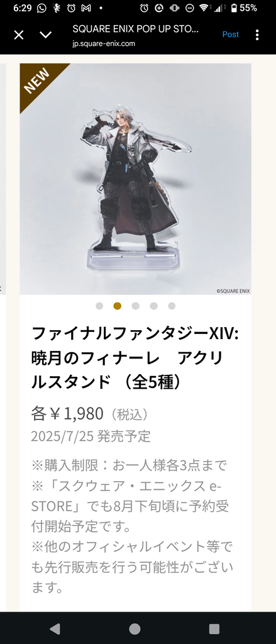Jump to the fourth carousel image dot

[x=153, y=306]
